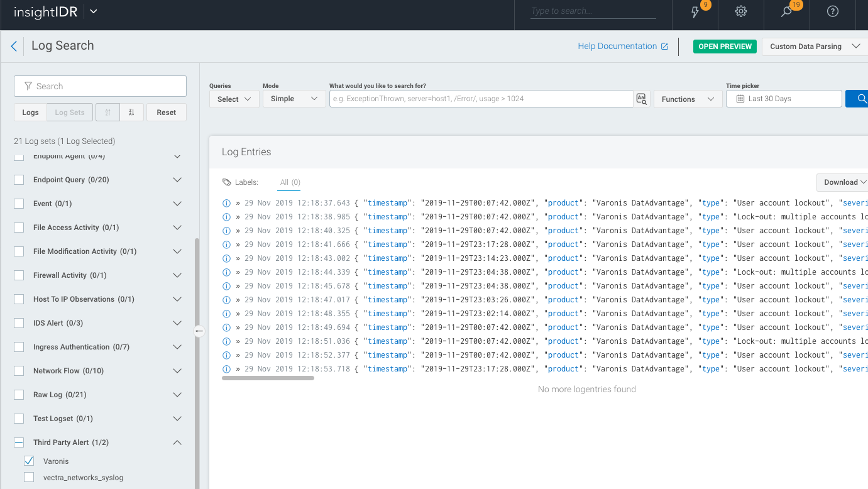Open the help question mark icon

[833, 11]
